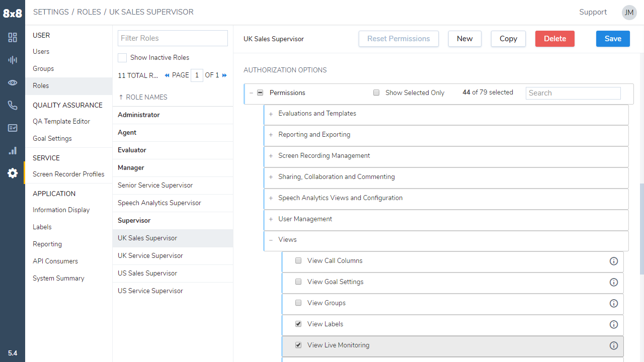Open Screen Recorder Profiles

pos(69,174)
